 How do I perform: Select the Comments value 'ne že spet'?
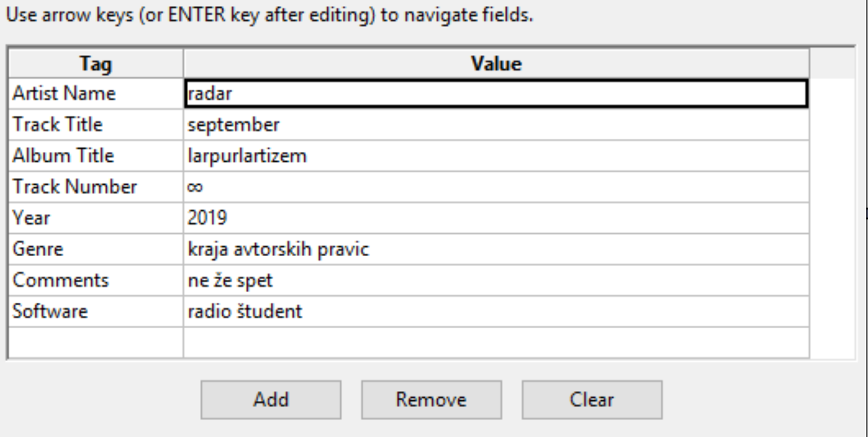496,280
